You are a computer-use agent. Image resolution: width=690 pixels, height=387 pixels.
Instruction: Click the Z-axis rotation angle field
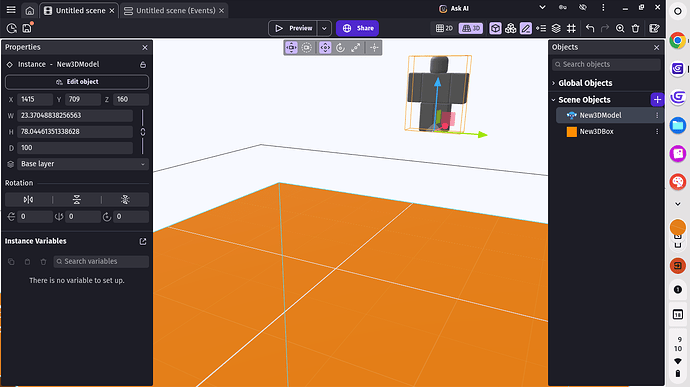click(x=131, y=217)
